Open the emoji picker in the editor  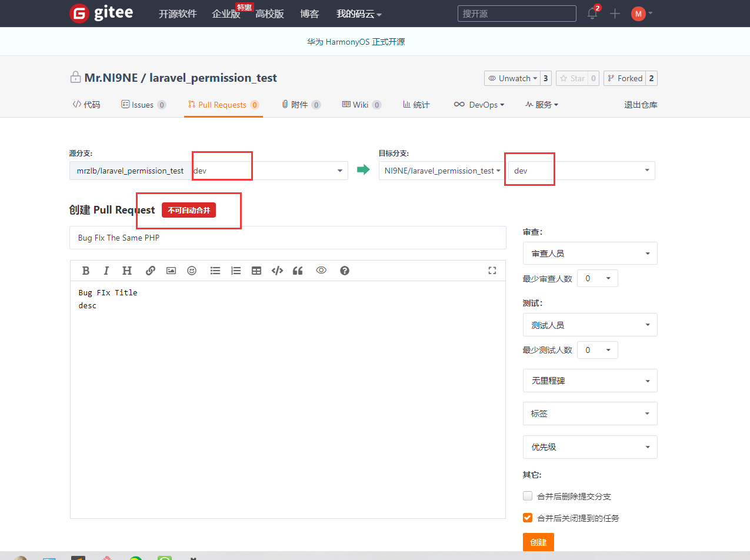click(x=192, y=271)
